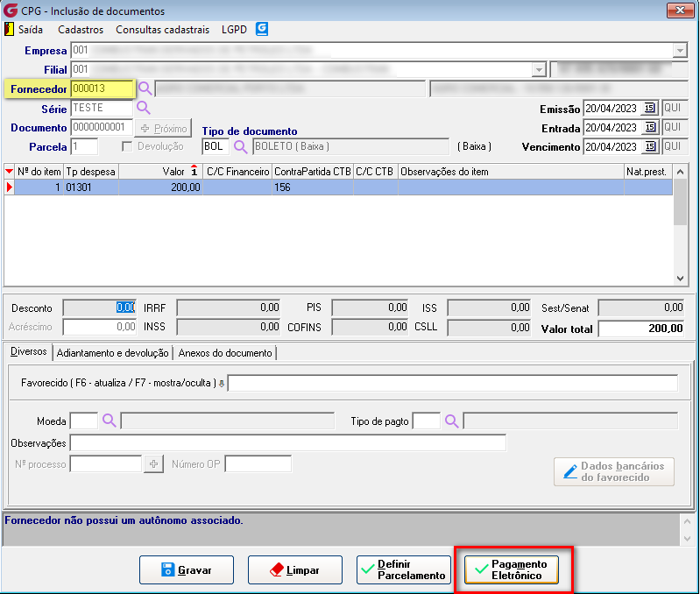Click the CPG application logo in the title bar
Screen dimensions: 700x594
coord(11,10)
